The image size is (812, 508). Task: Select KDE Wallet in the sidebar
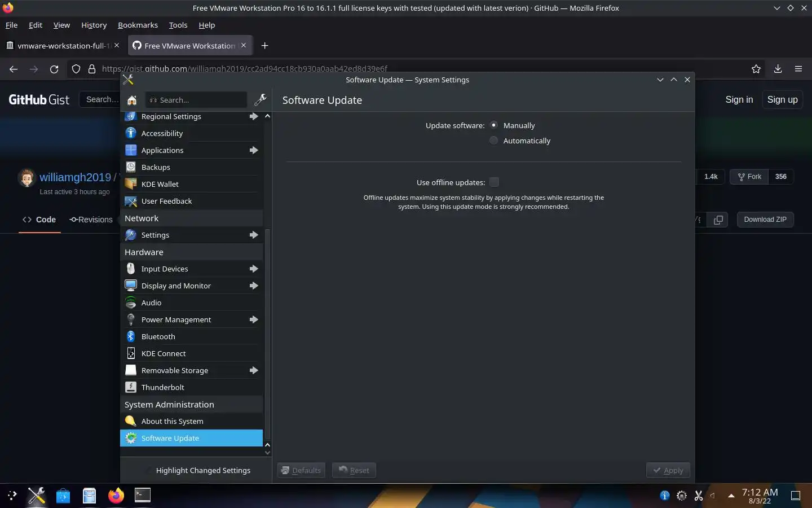pos(191,184)
